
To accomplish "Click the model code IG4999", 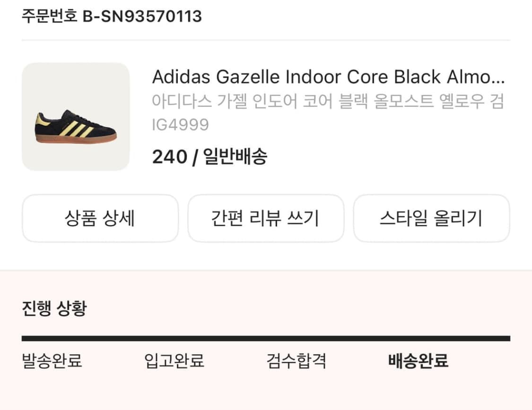I will click(180, 125).
